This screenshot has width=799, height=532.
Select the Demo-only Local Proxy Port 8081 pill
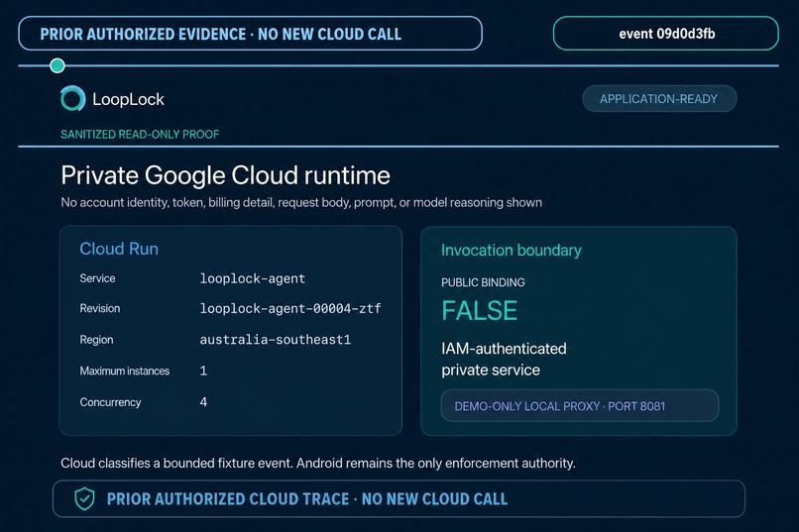coord(579,406)
